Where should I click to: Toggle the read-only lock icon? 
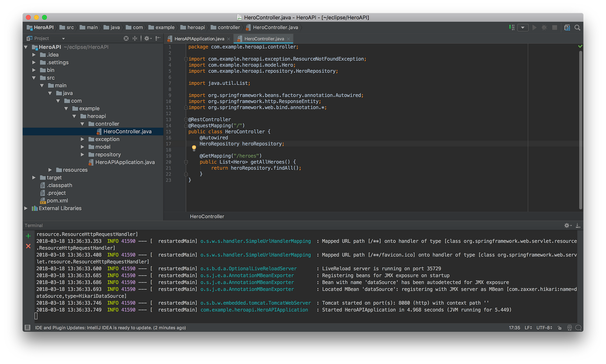coord(560,328)
